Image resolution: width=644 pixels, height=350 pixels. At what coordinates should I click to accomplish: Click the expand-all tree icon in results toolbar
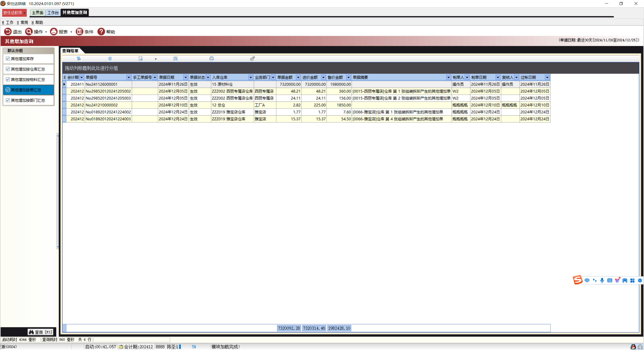[79, 59]
